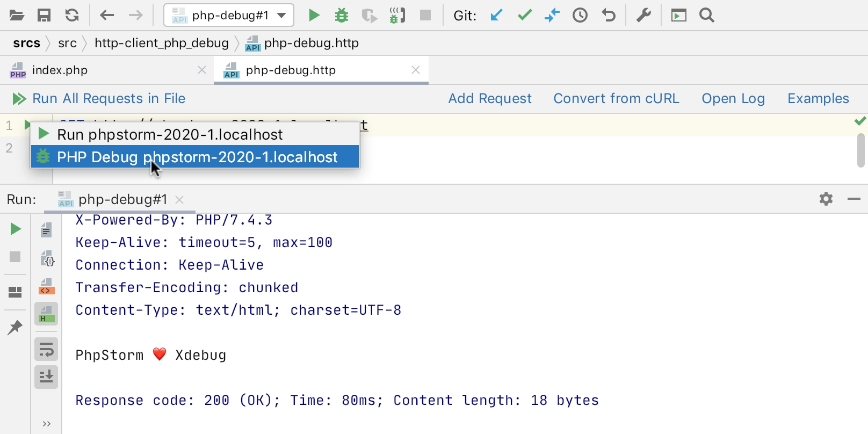Screen dimensions: 868x434
Task: Click the Content-Type: text/html header line
Action: click(238, 310)
